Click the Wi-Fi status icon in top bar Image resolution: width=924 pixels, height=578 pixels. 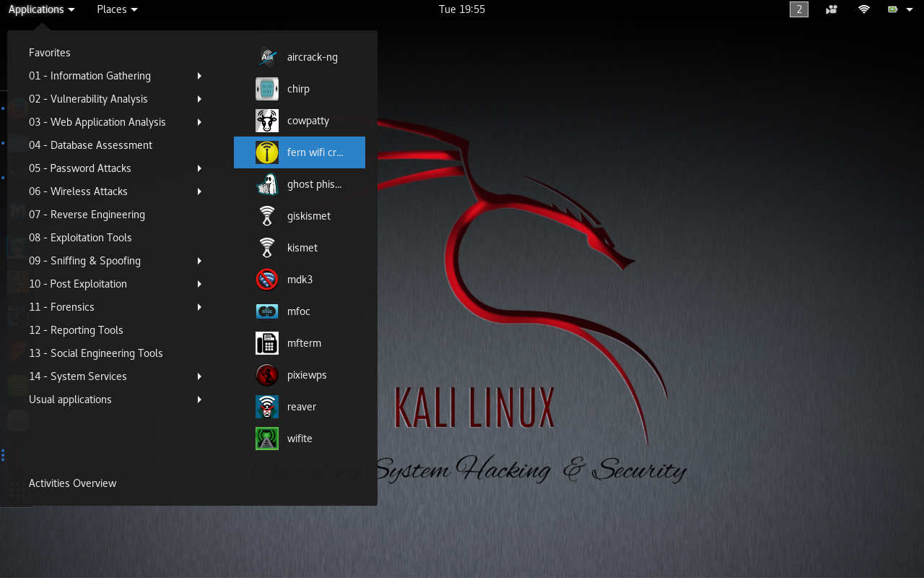pos(864,9)
